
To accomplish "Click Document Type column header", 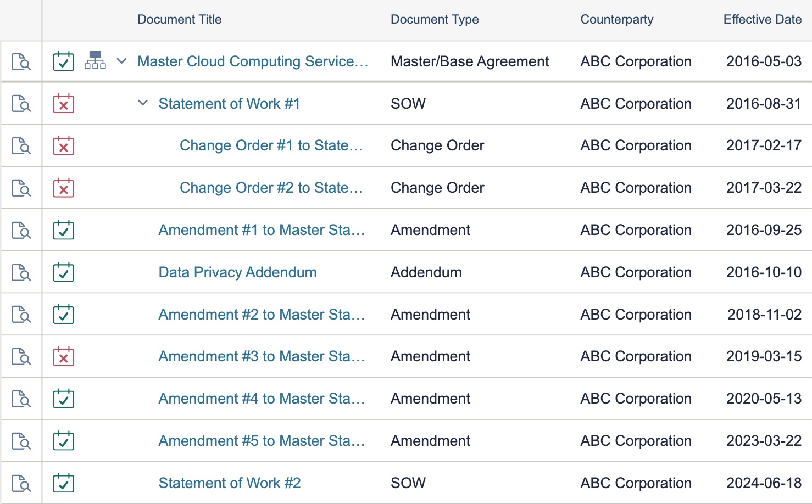I will pyautogui.click(x=435, y=19).
